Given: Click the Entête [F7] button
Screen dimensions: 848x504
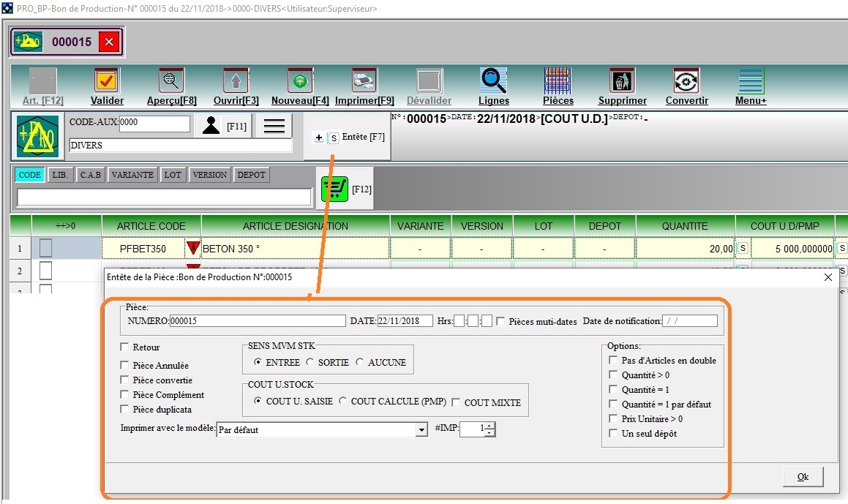Looking at the screenshot, I should (x=348, y=137).
